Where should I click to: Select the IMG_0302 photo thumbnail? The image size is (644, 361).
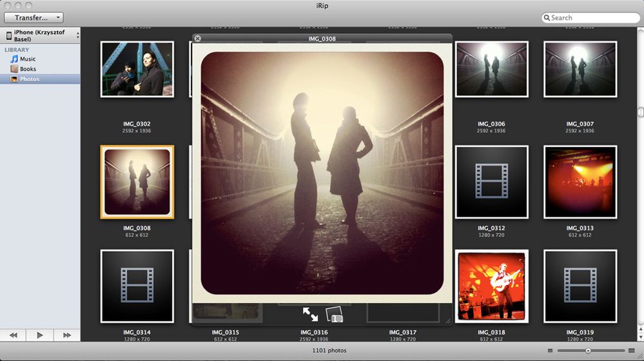point(137,69)
